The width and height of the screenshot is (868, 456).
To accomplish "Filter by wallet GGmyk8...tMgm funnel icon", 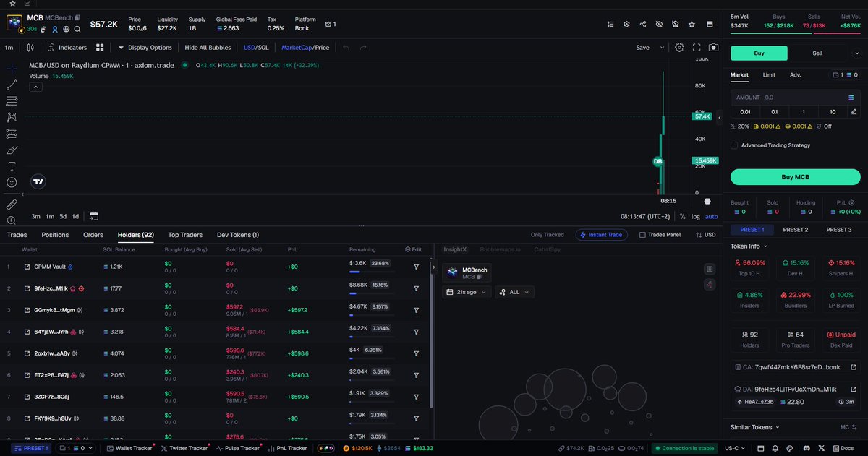I will pyautogui.click(x=417, y=310).
